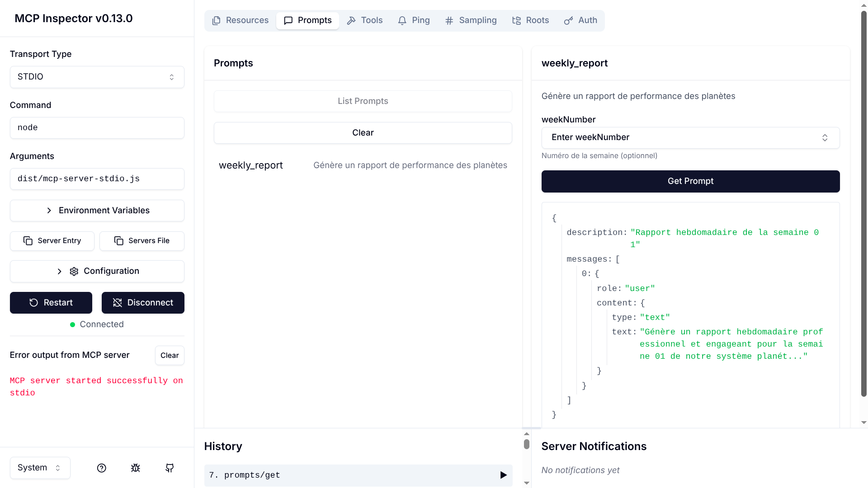Click the Server Notifications heading
The image size is (868, 488).
pyautogui.click(x=594, y=446)
